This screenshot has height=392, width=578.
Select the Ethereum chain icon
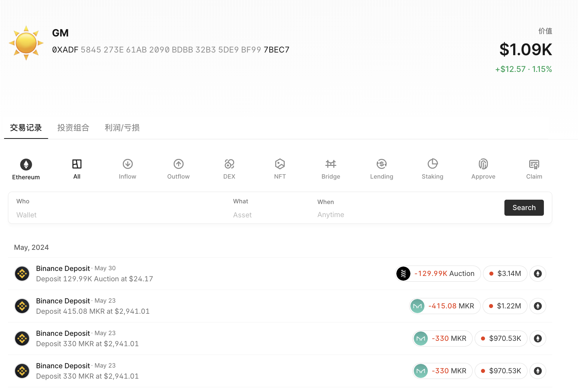click(26, 164)
